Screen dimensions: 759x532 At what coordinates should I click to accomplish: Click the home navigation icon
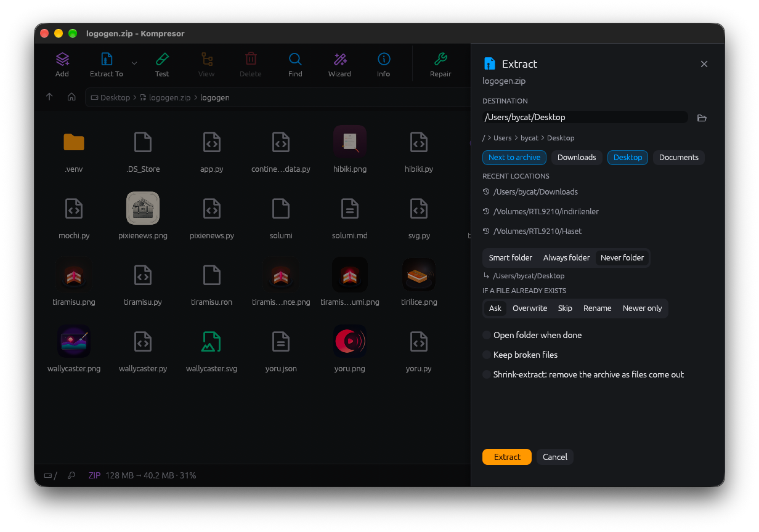71,97
